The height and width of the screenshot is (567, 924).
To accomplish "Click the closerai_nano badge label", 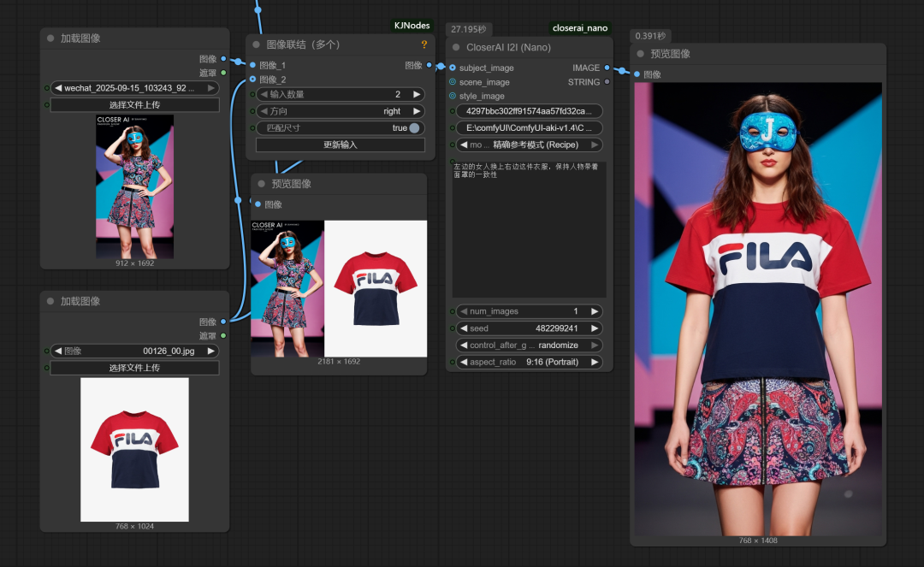I will coord(580,27).
